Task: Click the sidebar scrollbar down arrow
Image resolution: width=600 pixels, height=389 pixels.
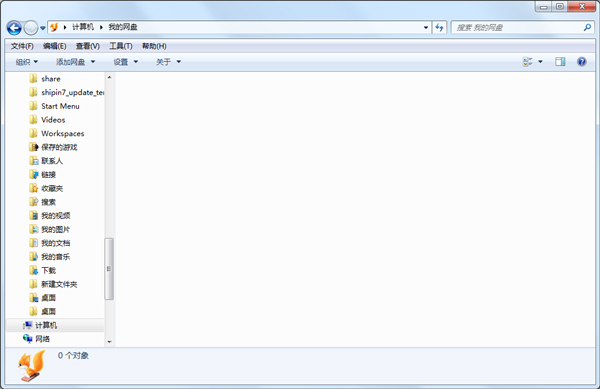Action: 109,342
